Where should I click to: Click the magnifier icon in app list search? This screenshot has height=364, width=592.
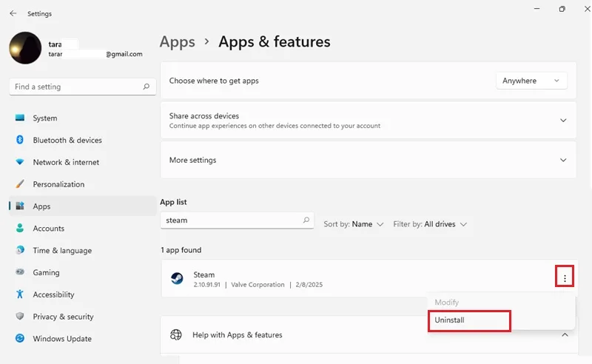pyautogui.click(x=306, y=220)
